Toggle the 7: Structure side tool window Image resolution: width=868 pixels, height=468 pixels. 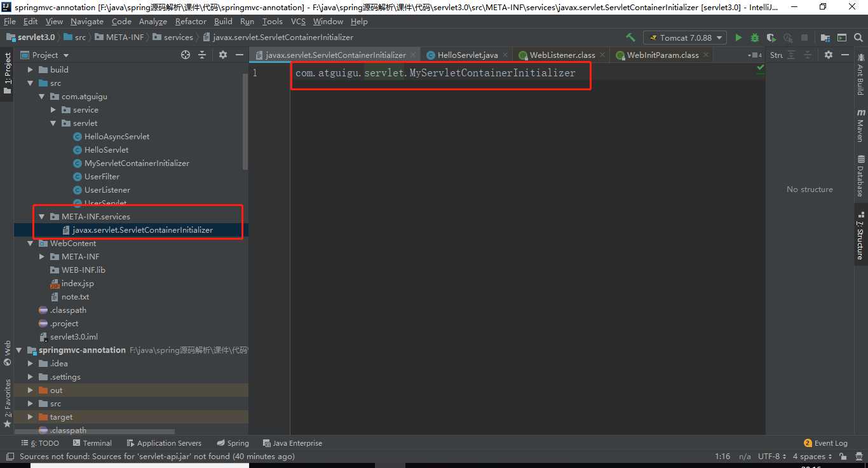point(861,235)
